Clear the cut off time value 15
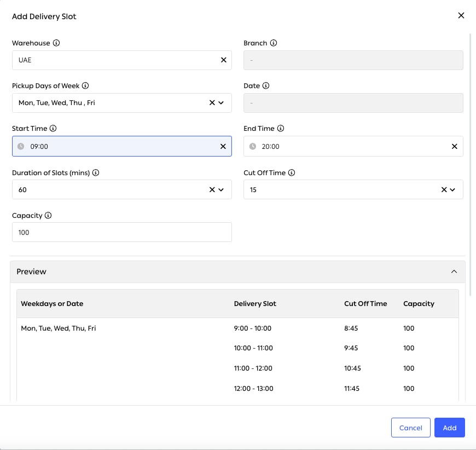Screen dimensions: 476x450 [x=444, y=189]
